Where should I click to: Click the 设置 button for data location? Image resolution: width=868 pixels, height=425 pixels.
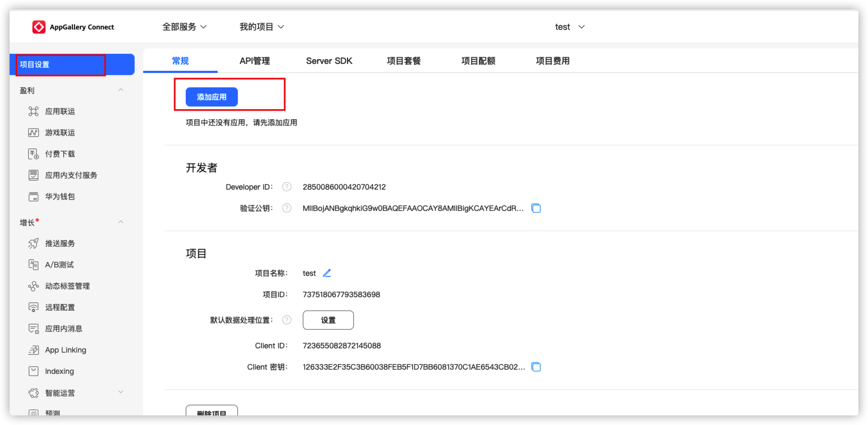coord(328,320)
